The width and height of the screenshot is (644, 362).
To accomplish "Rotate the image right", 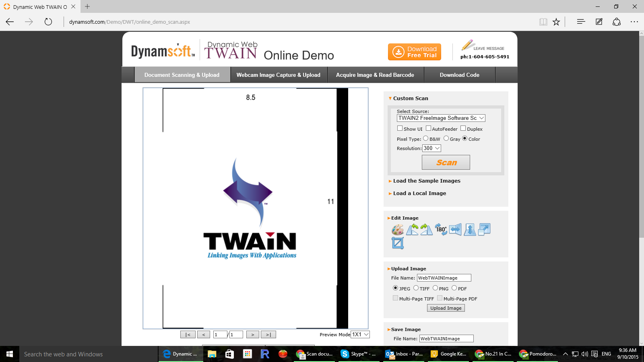I will (426, 230).
